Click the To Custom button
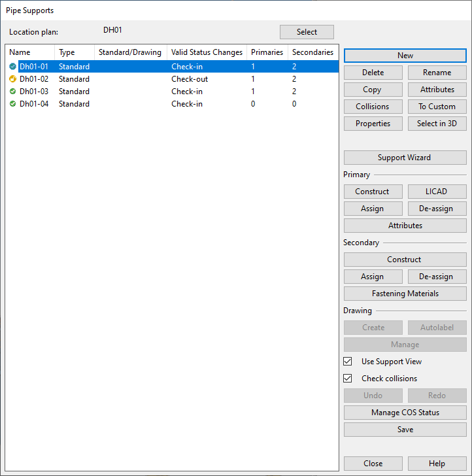This screenshot has height=476, width=472. click(x=437, y=107)
